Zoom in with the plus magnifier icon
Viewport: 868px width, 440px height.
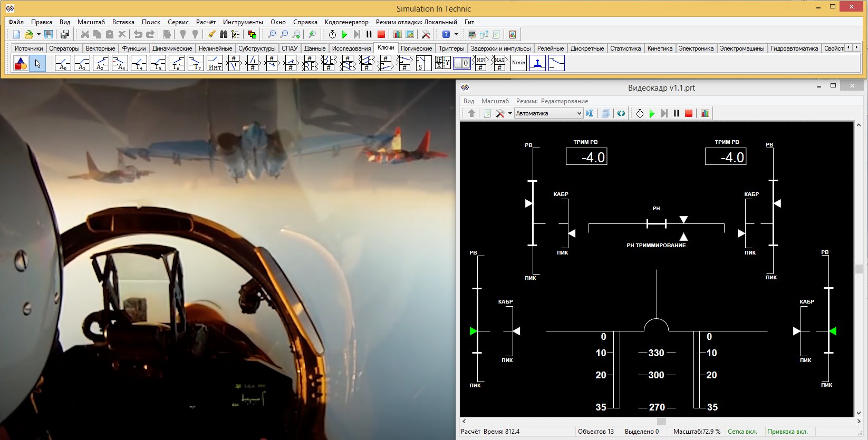tap(272, 34)
